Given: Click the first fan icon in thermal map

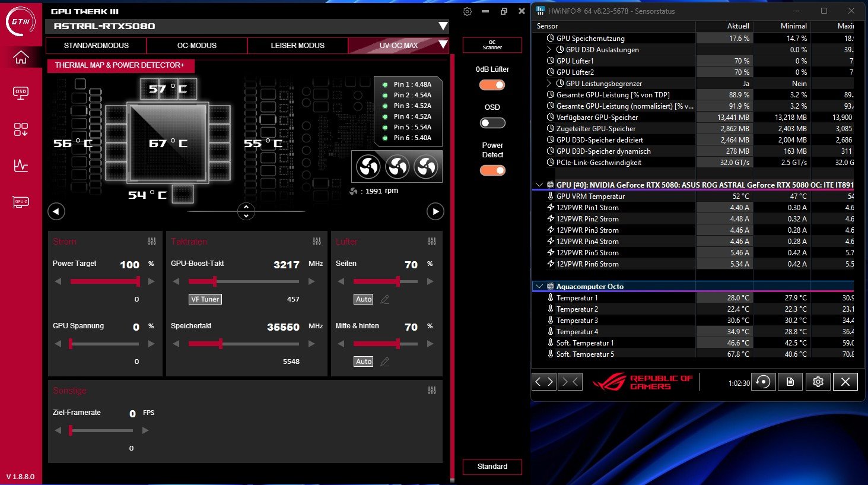Looking at the screenshot, I should click(368, 167).
